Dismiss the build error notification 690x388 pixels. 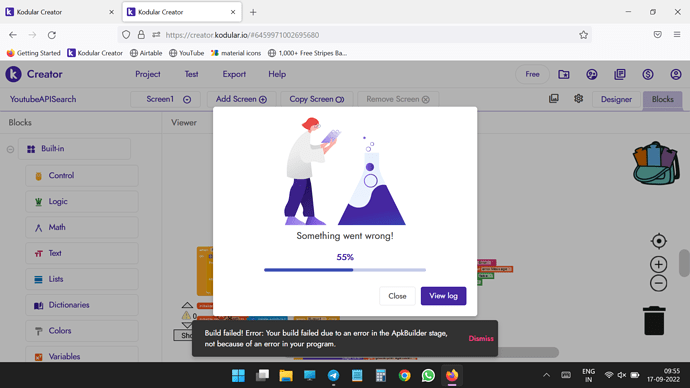coord(481,338)
